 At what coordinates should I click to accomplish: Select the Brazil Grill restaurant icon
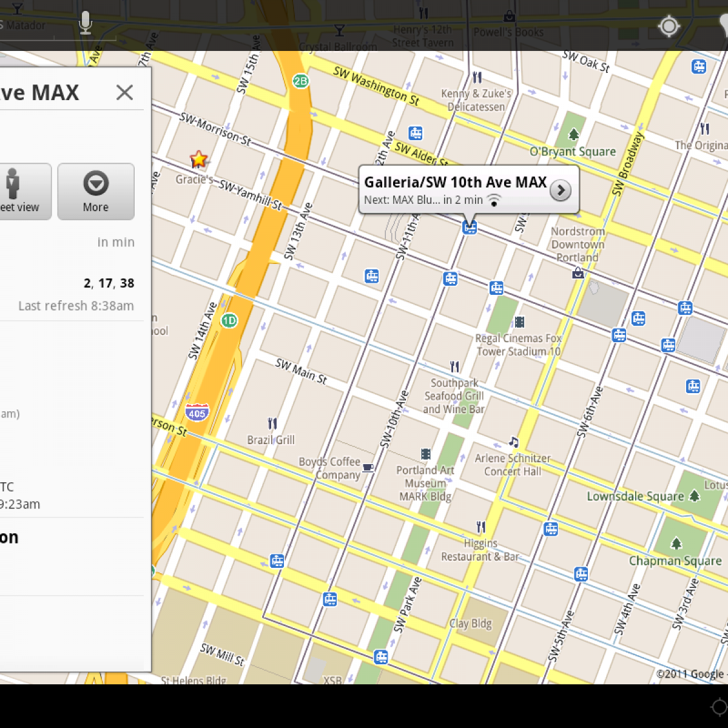click(x=272, y=423)
